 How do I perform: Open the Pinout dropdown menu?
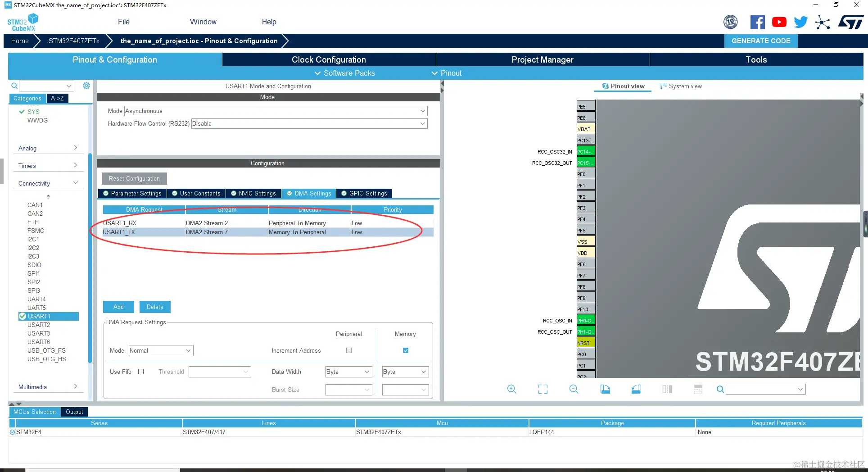coord(447,73)
